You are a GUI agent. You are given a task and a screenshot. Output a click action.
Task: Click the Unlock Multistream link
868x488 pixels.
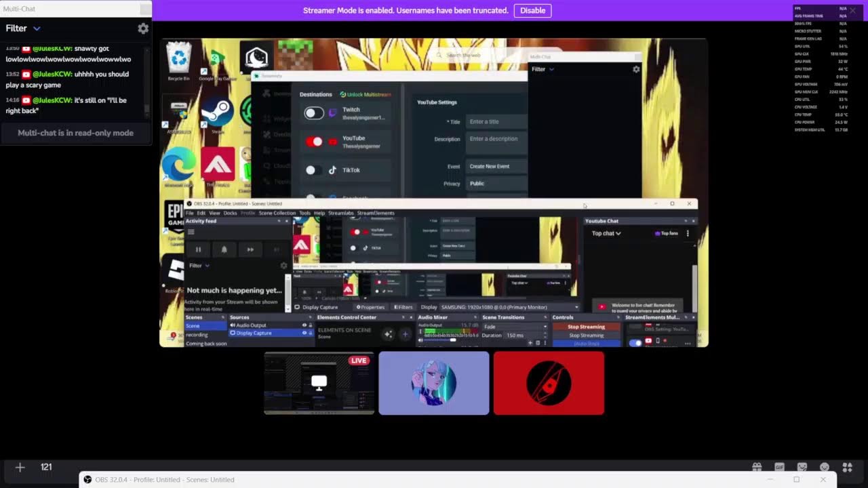pos(367,94)
